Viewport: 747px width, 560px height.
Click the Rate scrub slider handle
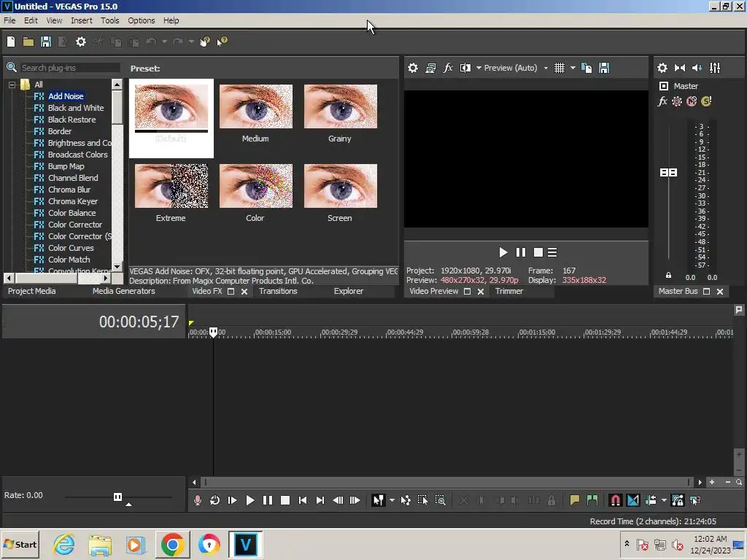[x=117, y=497]
